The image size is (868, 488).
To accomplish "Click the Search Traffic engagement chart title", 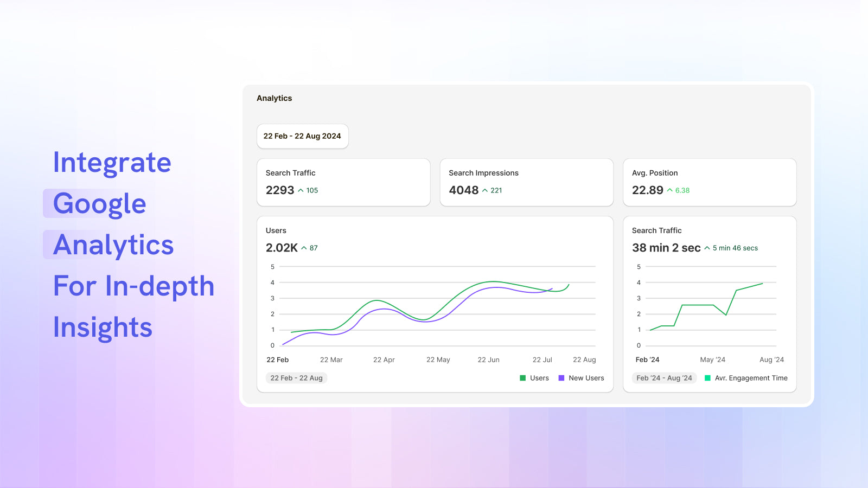I will (x=657, y=230).
